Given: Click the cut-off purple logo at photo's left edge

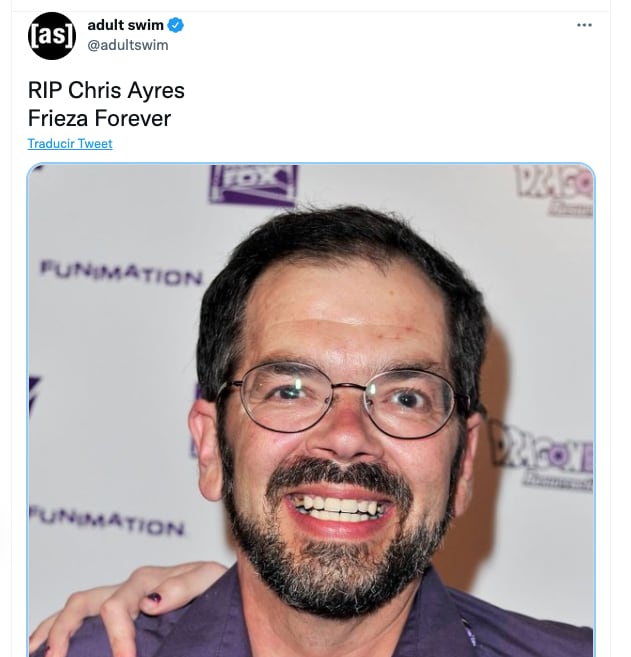Looking at the screenshot, I should click(34, 396).
